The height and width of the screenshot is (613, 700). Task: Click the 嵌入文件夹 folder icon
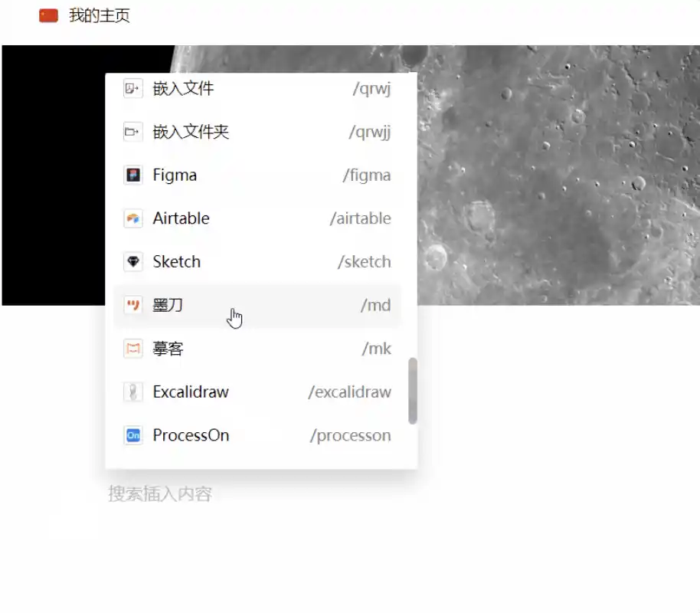click(133, 132)
